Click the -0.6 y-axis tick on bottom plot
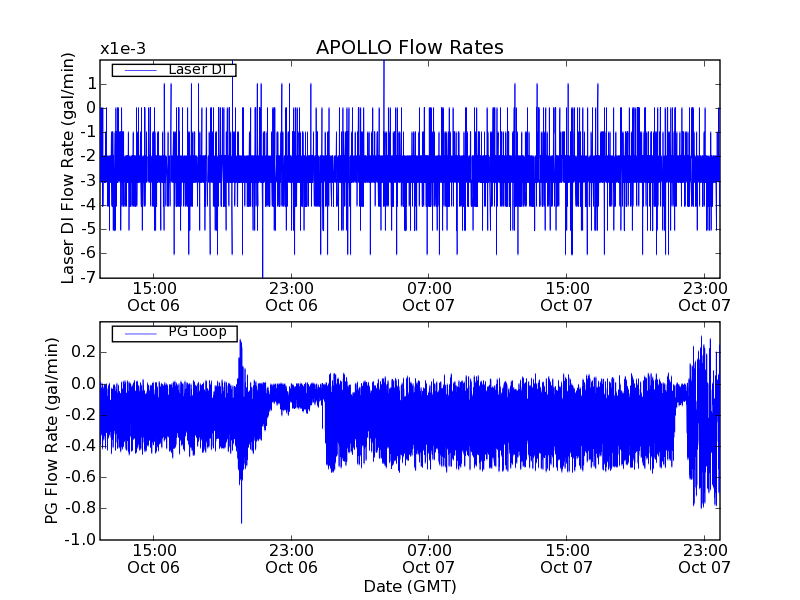 point(79,477)
